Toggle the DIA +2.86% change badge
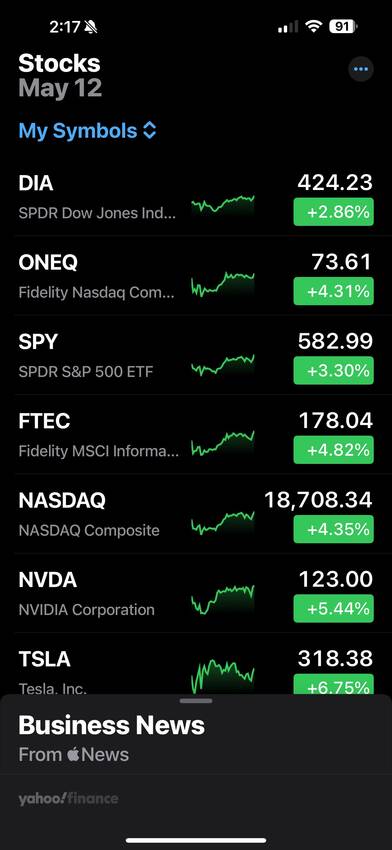This screenshot has height=850, width=392. pyautogui.click(x=333, y=212)
